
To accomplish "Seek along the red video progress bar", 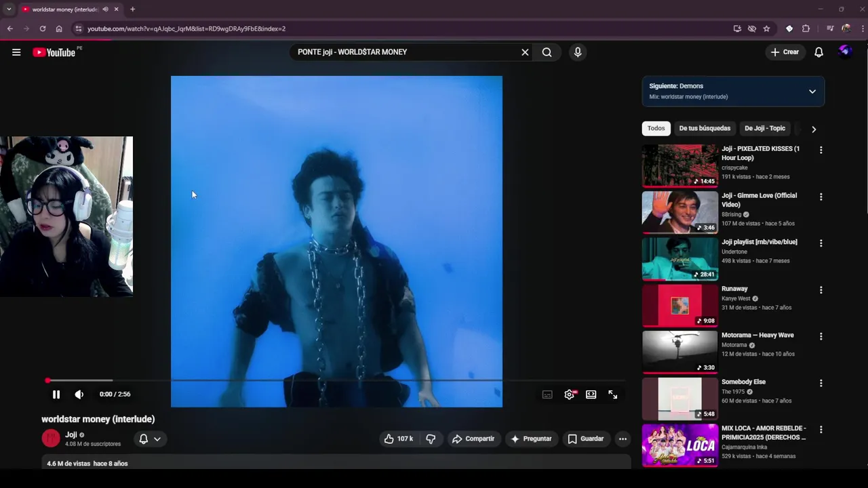I will point(338,380).
